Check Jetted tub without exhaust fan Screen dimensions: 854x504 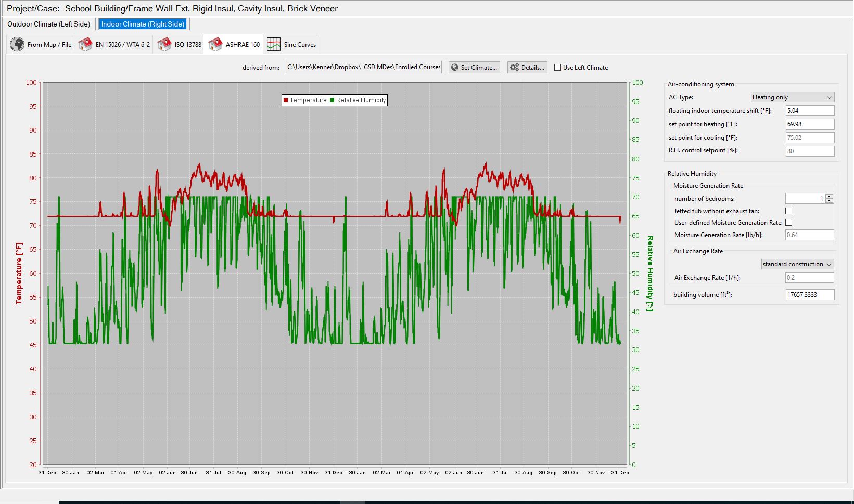[x=789, y=211]
